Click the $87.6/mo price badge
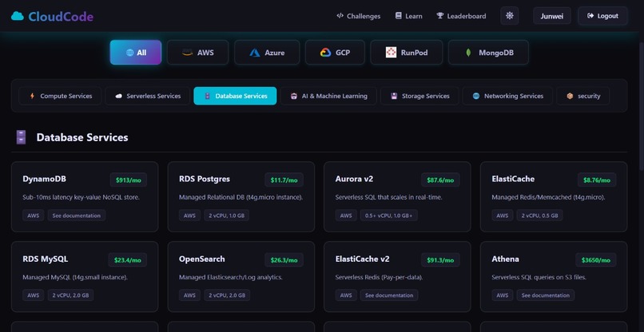644x332 pixels. [441, 180]
